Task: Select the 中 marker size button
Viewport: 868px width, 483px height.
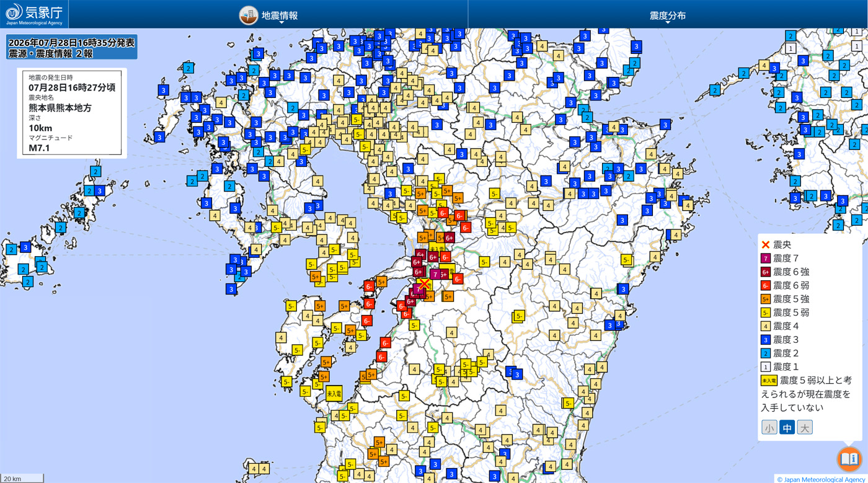Action: tap(787, 427)
